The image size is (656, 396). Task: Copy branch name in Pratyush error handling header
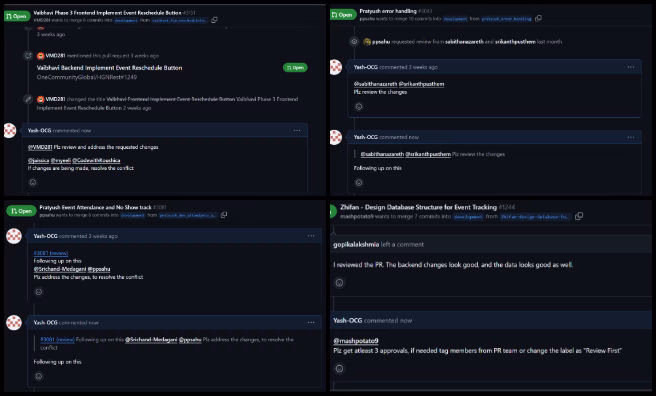click(x=538, y=18)
